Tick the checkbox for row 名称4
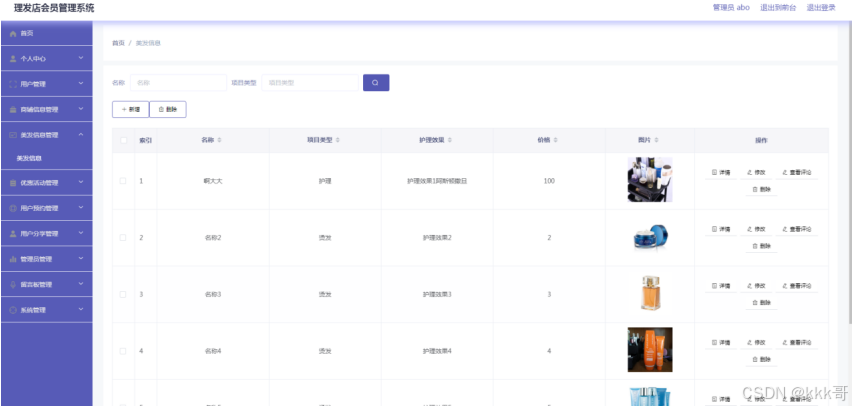The height and width of the screenshot is (408, 852). [123, 351]
